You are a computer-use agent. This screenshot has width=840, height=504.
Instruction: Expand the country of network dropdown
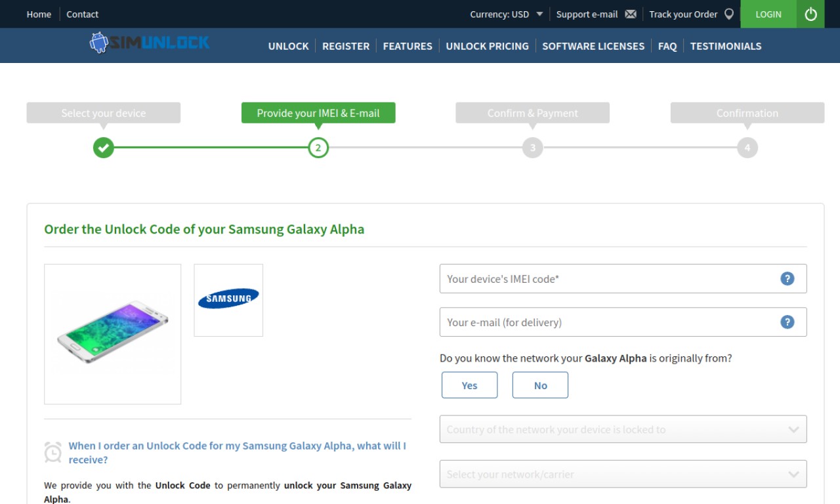pyautogui.click(x=623, y=429)
